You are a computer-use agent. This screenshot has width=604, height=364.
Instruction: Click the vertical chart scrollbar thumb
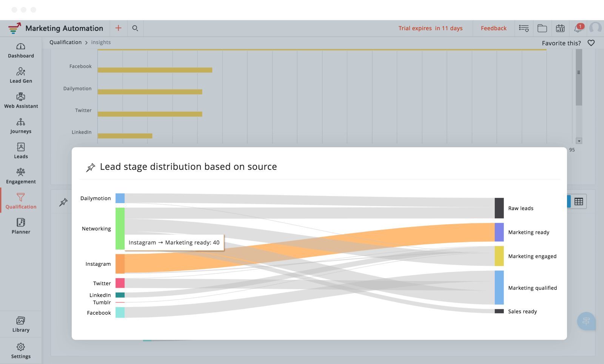[579, 77]
